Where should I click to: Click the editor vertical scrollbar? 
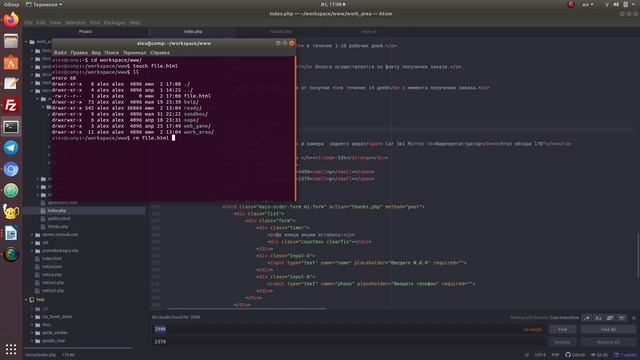point(638,256)
